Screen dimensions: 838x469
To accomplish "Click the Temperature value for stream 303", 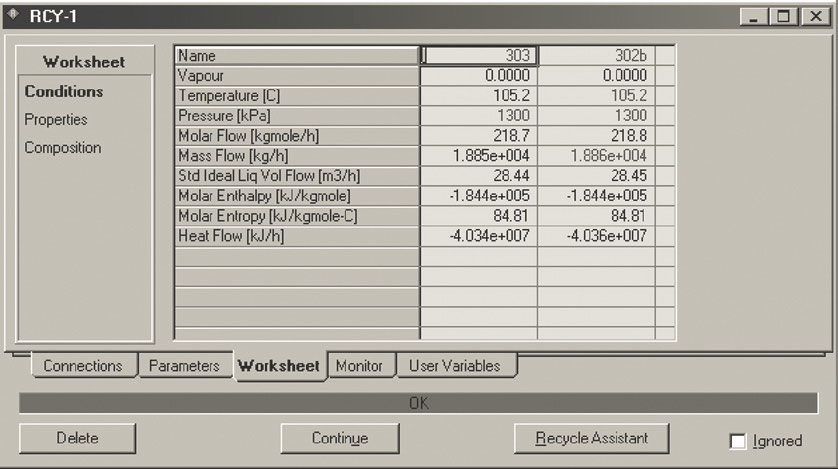I will [x=479, y=96].
